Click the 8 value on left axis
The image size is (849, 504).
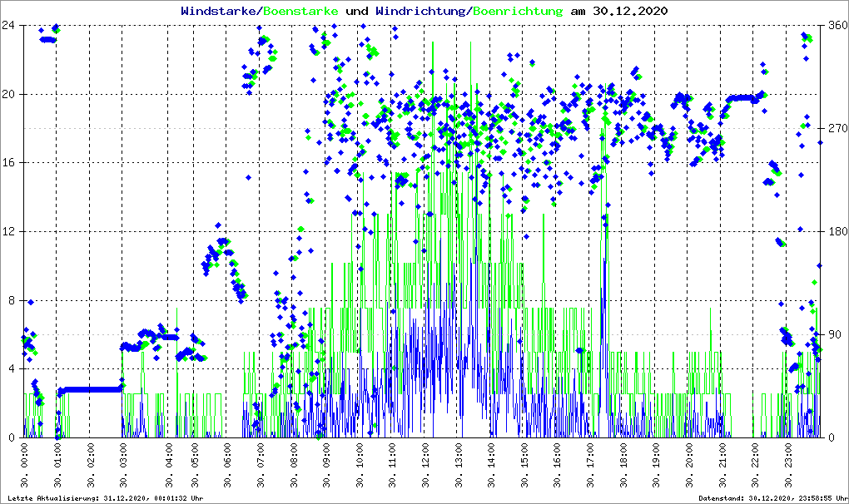12,300
